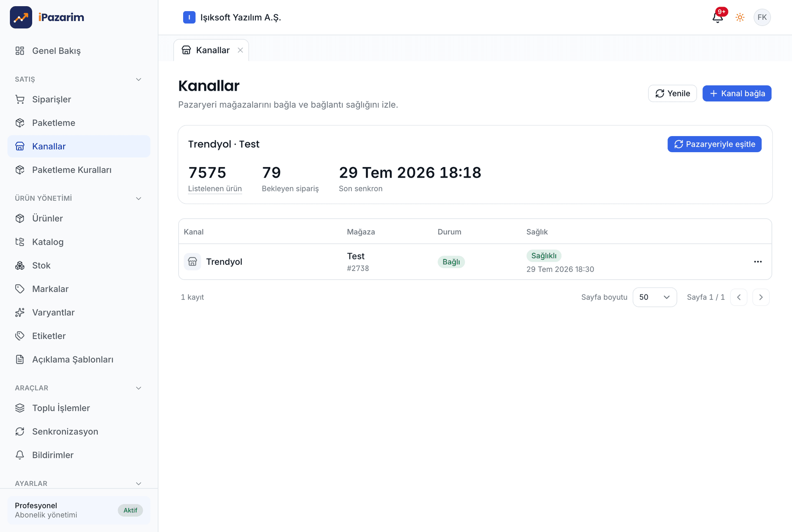Go to Siparişler page

pyautogui.click(x=79, y=99)
